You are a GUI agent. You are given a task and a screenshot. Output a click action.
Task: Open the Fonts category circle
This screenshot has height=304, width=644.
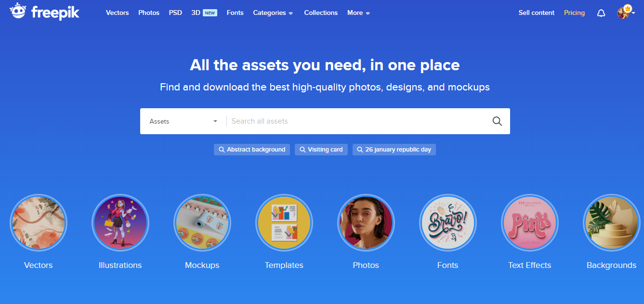pos(448,223)
